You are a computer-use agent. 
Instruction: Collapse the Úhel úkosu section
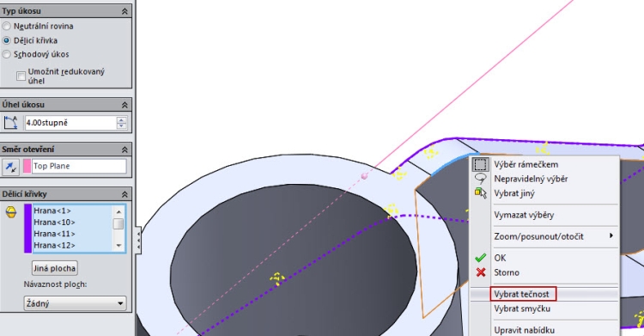125,106
